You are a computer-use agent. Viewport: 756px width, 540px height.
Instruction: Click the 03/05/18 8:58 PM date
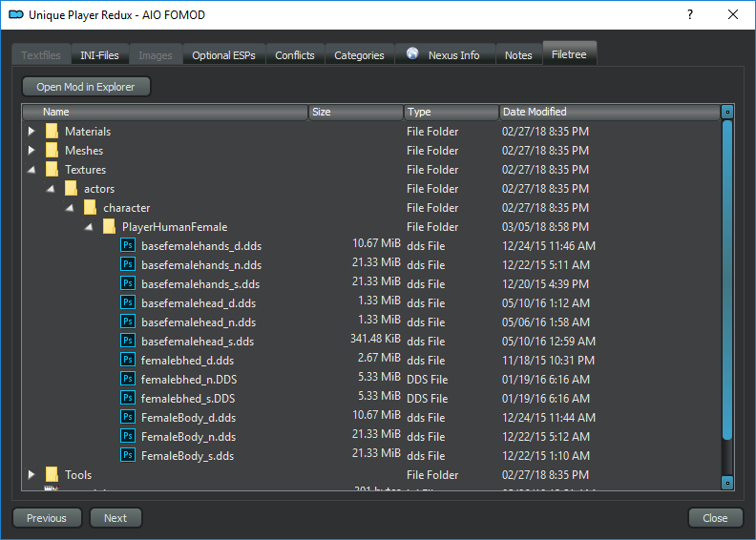pos(545,227)
